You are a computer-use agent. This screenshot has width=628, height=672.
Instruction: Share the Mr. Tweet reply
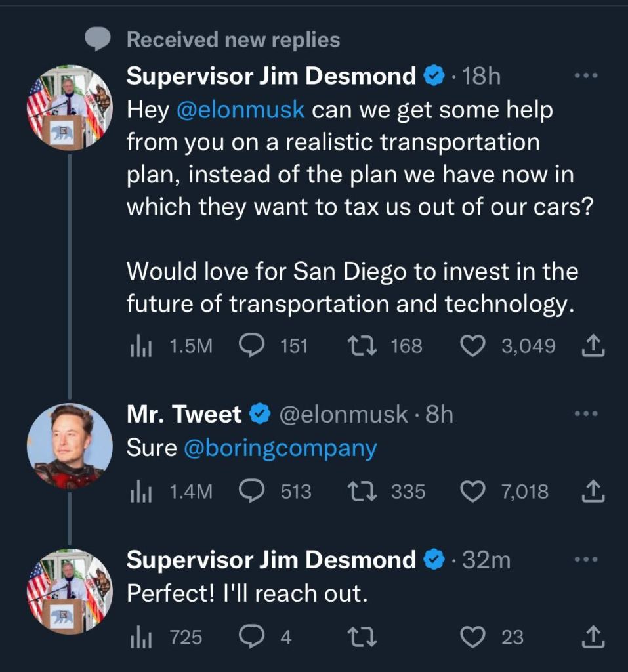tap(593, 491)
